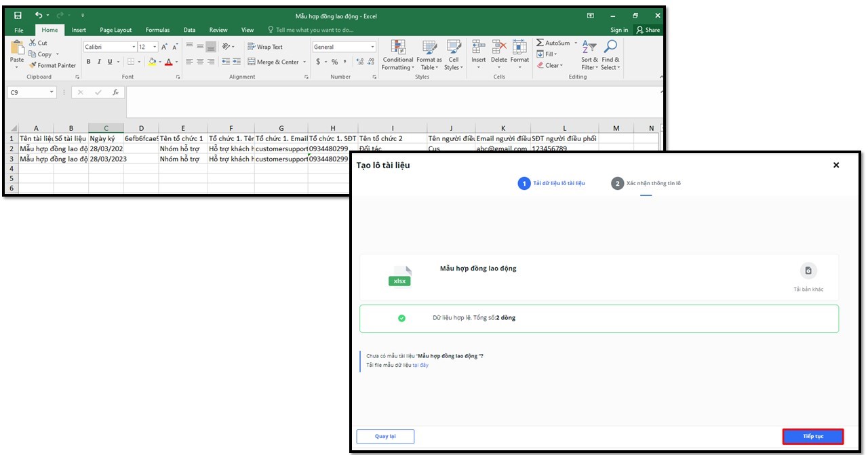Click the Middle Align icon
This screenshot has width=868, height=455.
coord(200,47)
